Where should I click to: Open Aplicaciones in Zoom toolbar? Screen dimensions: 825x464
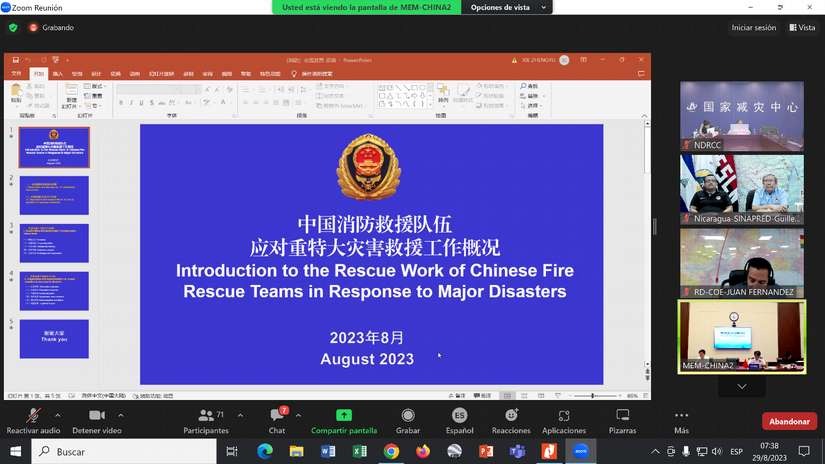[x=564, y=416]
